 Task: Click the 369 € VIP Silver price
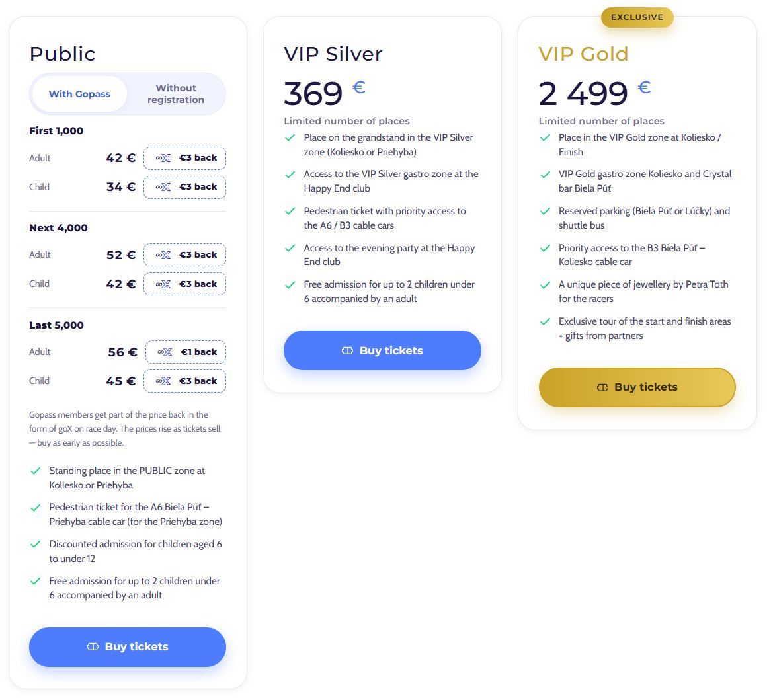tap(325, 93)
